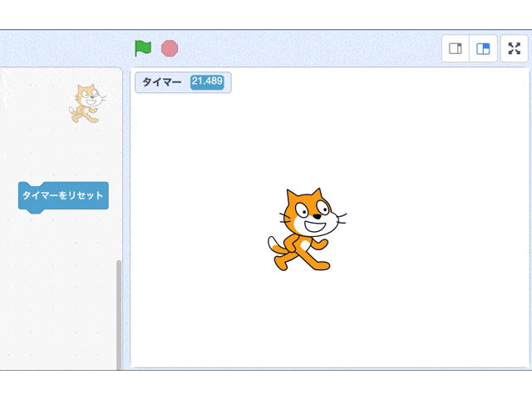Click the workspace vertical scrollbar
The width and height of the screenshot is (532, 399).
[119, 314]
